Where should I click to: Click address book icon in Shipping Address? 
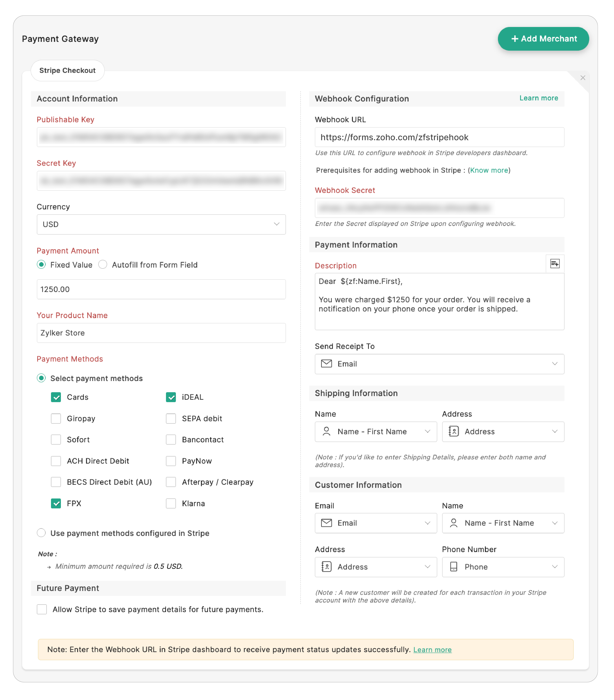[x=454, y=431]
